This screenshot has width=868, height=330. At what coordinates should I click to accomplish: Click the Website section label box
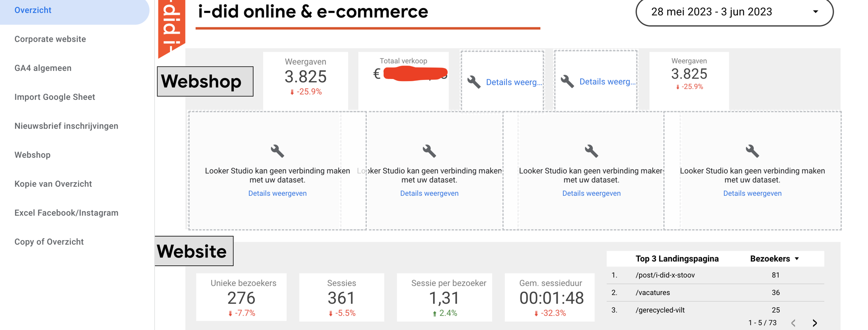tap(194, 251)
